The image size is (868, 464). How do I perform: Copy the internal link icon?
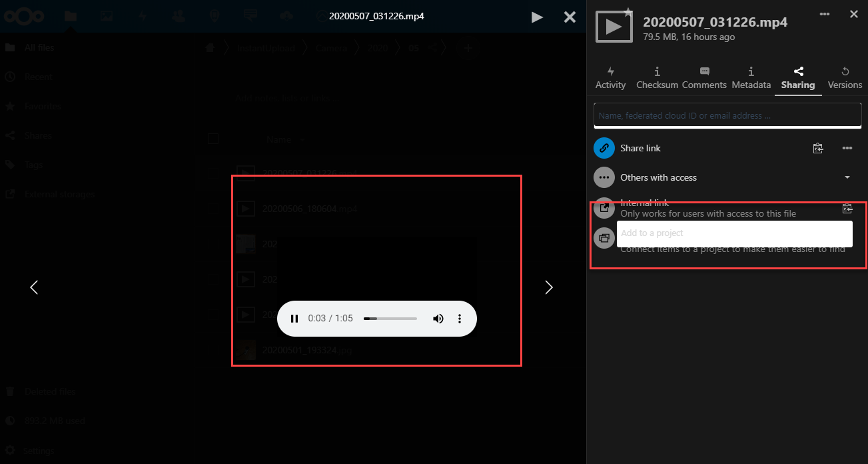click(x=847, y=208)
